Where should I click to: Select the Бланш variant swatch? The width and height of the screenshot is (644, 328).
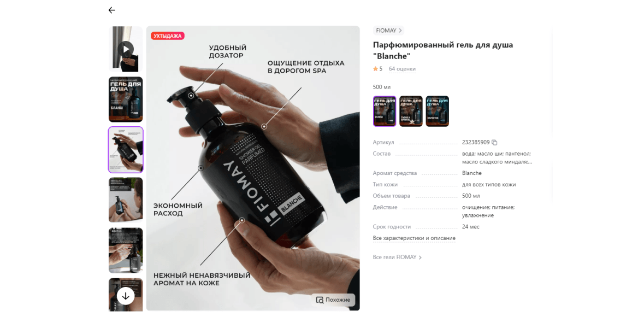click(385, 112)
